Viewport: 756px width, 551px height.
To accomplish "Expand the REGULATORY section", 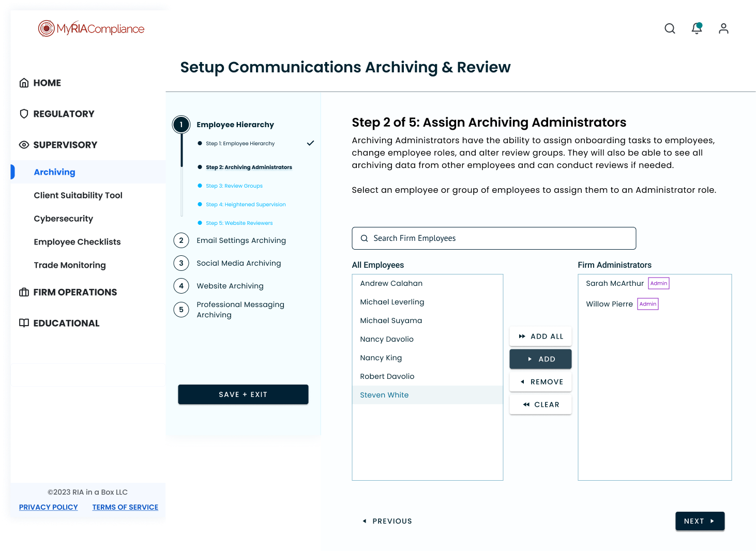I will point(64,114).
